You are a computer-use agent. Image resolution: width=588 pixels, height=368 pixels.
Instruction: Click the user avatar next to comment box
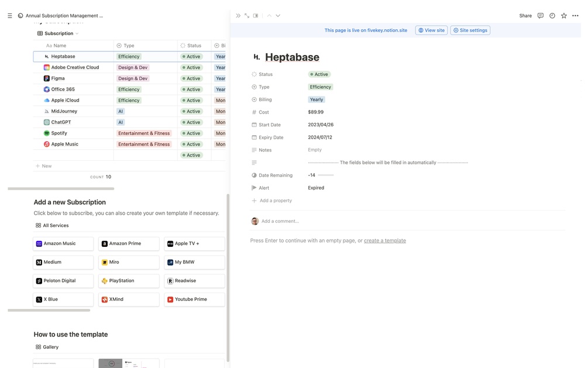tap(255, 221)
